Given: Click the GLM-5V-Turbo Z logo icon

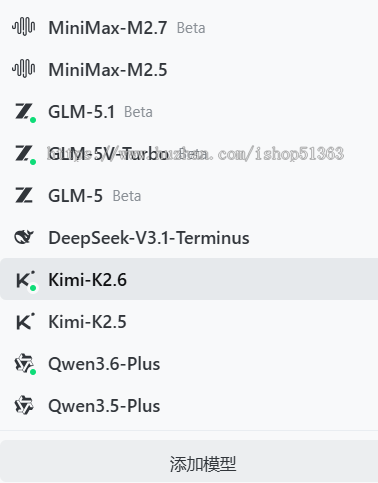Looking at the screenshot, I should [24, 153].
